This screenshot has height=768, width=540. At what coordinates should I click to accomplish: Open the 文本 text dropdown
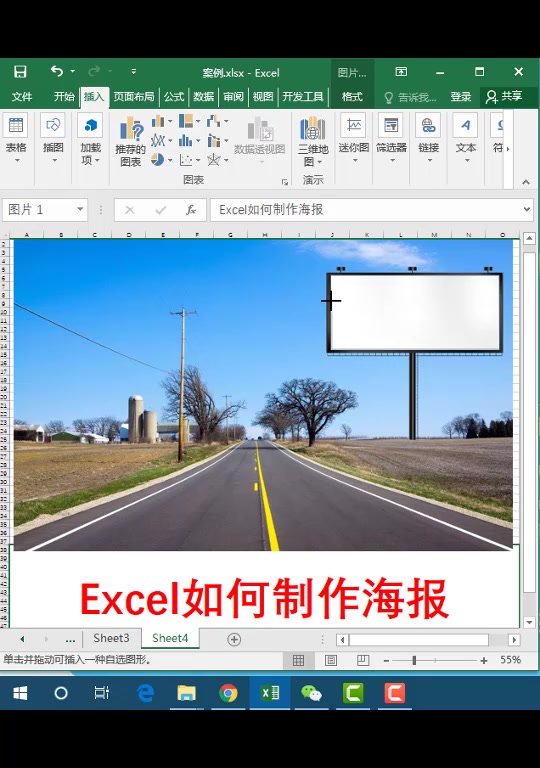466,140
